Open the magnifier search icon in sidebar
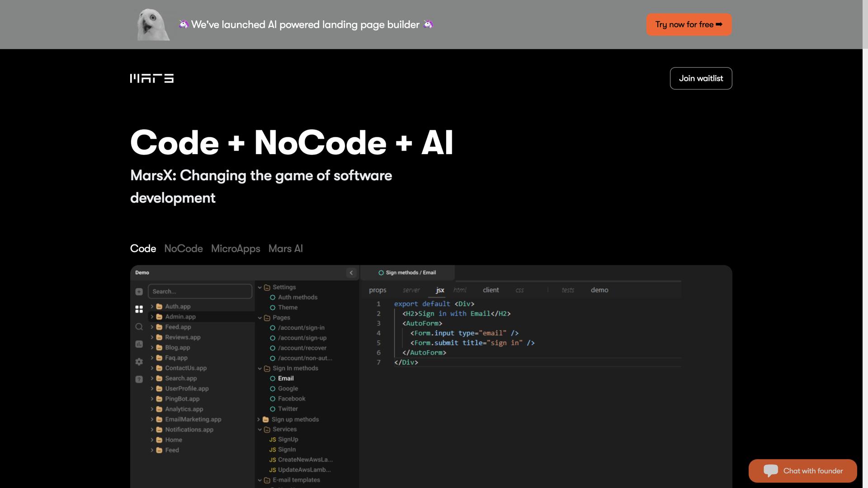This screenshot has height=488, width=868. pyautogui.click(x=139, y=327)
